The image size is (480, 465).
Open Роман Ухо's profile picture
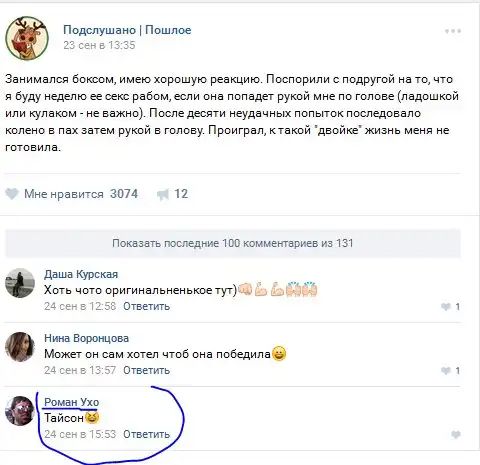20,411
